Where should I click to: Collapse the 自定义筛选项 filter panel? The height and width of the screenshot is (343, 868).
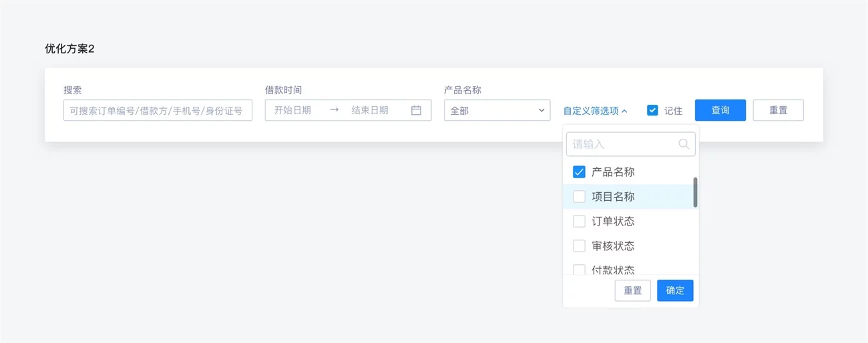pyautogui.click(x=595, y=111)
